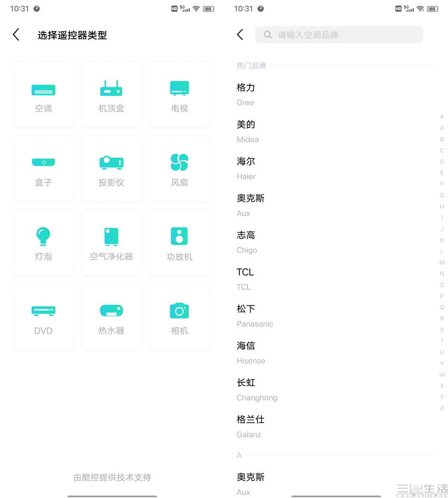This screenshot has width=448, height=498.
Task: Go back from the brand list screen
Action: [x=240, y=35]
